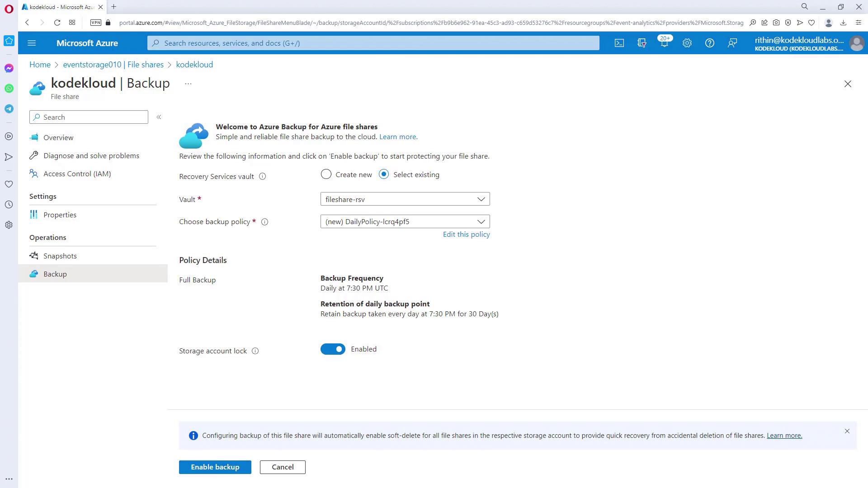Select the Select existing radio option
868x488 pixels.
[x=384, y=174]
